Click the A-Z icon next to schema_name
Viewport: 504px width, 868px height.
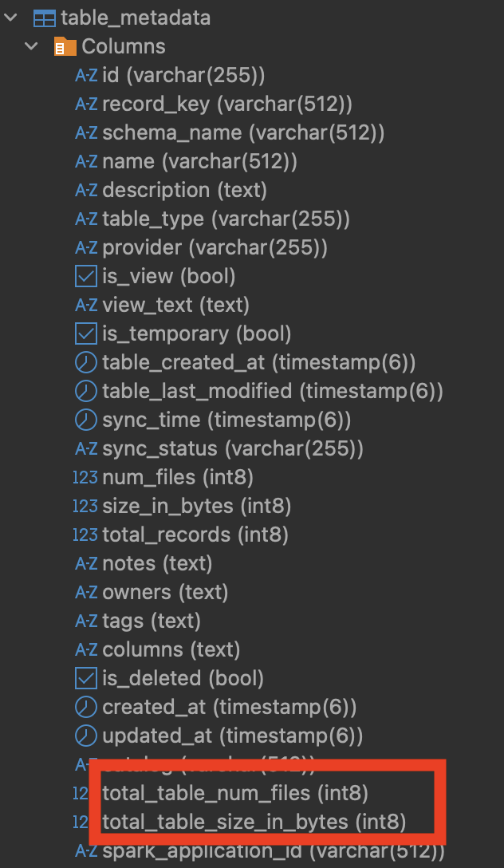point(86,132)
